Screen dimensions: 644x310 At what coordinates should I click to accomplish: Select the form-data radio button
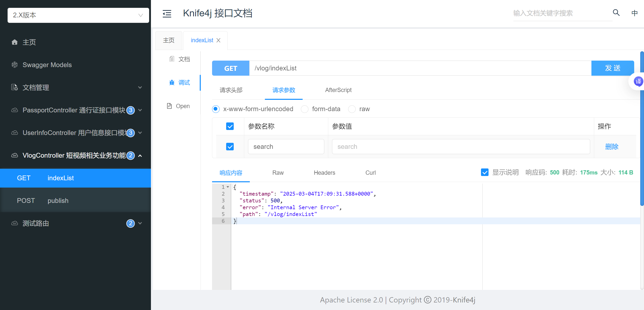point(305,109)
